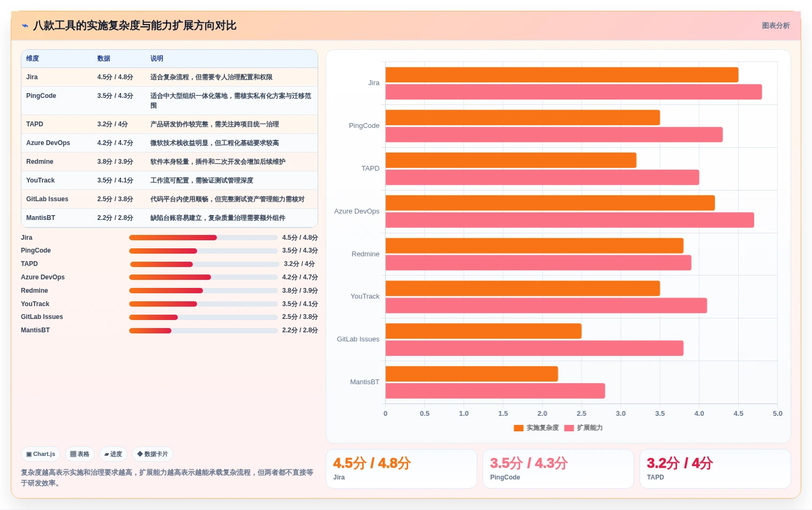Screen dimensions: 812x510
Task: Click the PingCode progress bar
Action: point(203,251)
